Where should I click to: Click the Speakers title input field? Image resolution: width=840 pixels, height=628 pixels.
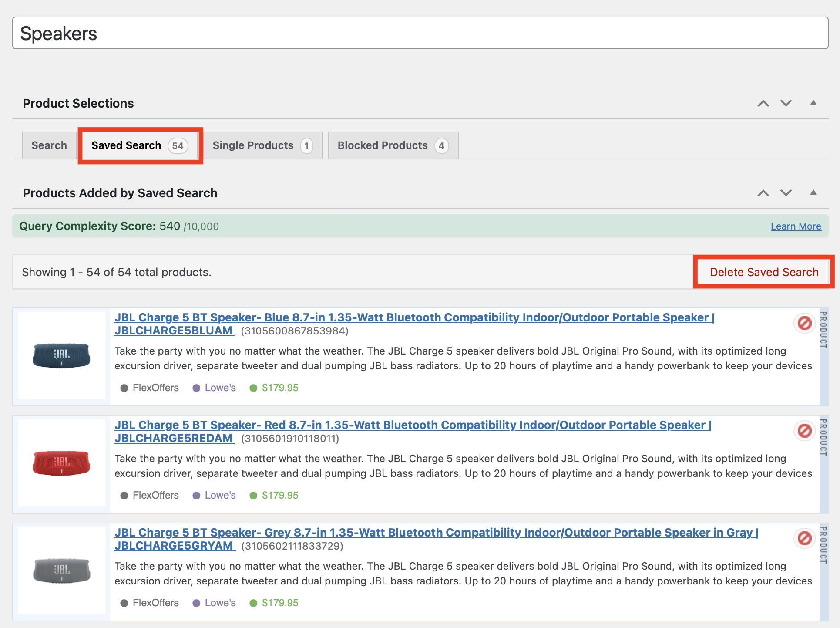click(420, 34)
